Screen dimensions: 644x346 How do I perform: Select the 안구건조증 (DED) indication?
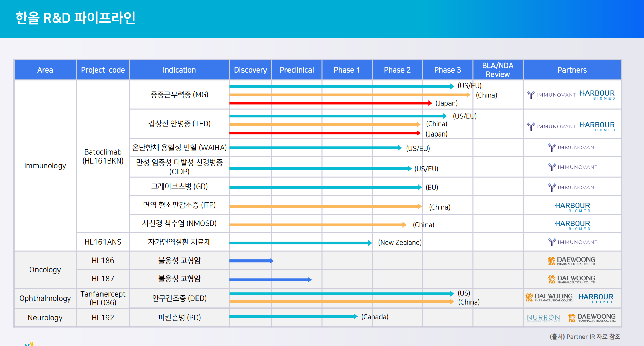point(179,298)
